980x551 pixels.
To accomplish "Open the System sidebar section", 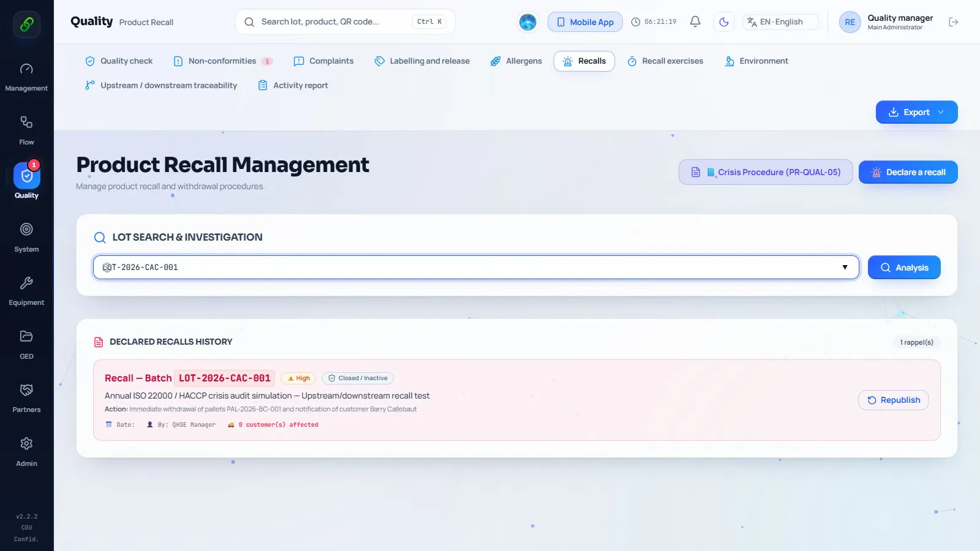I will click(26, 238).
